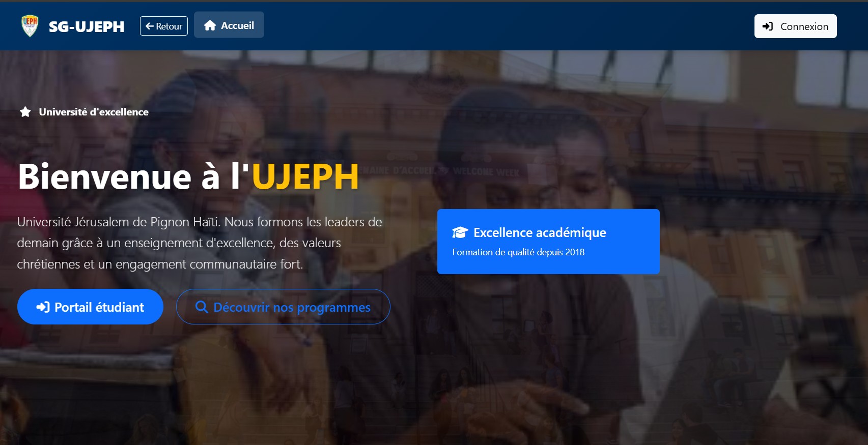Click the Excellence académique card
Image resolution: width=868 pixels, height=445 pixels.
point(548,242)
